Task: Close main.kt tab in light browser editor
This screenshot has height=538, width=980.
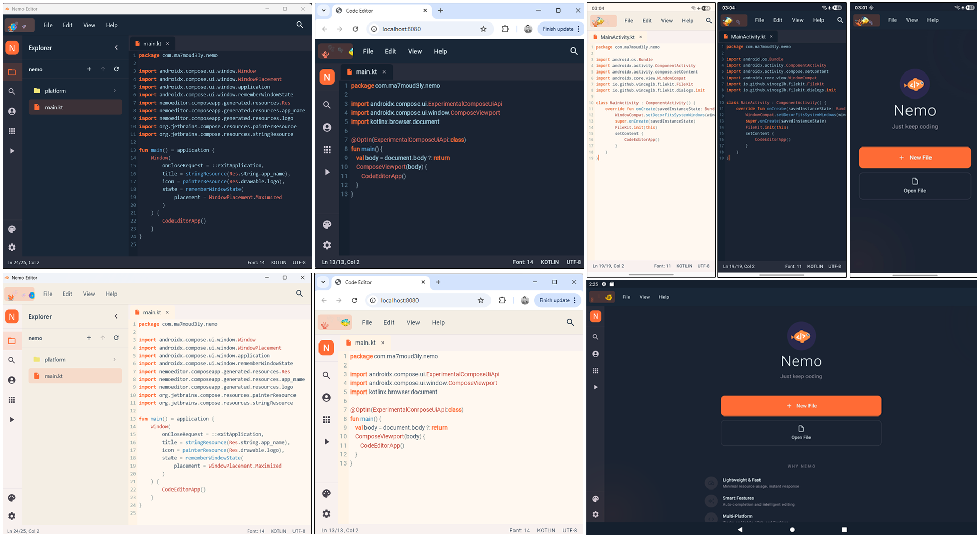Action: point(383,343)
